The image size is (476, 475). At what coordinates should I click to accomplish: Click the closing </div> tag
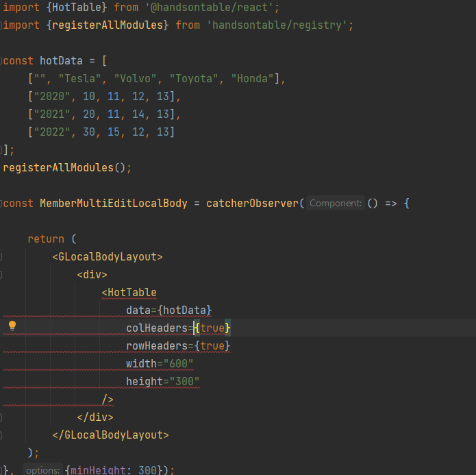[x=95, y=417]
